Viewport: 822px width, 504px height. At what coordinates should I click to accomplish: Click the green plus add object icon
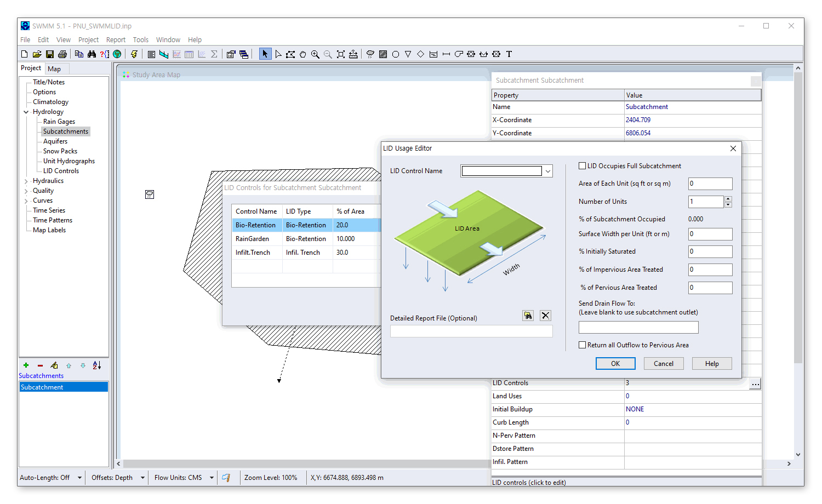pyautogui.click(x=26, y=365)
